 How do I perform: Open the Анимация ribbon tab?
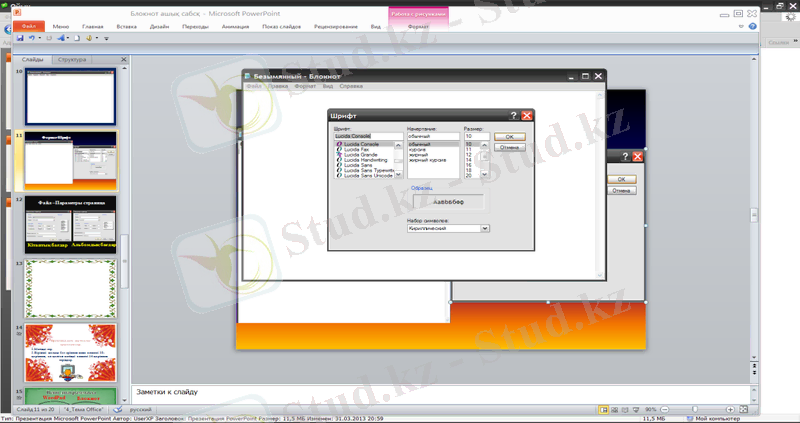point(249,26)
